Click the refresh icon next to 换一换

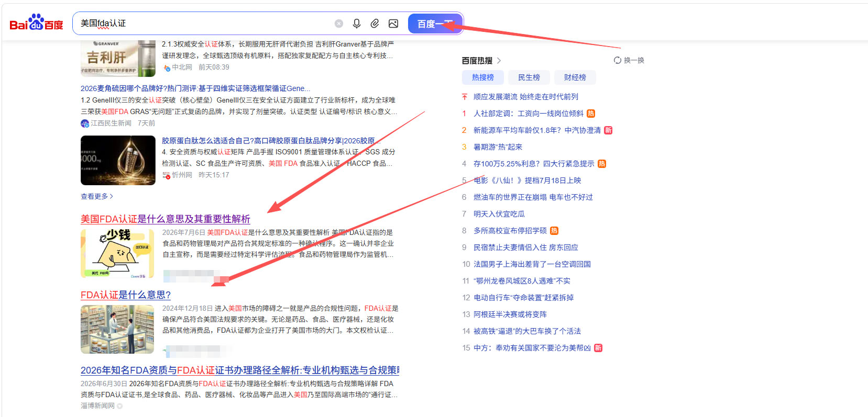tap(618, 60)
